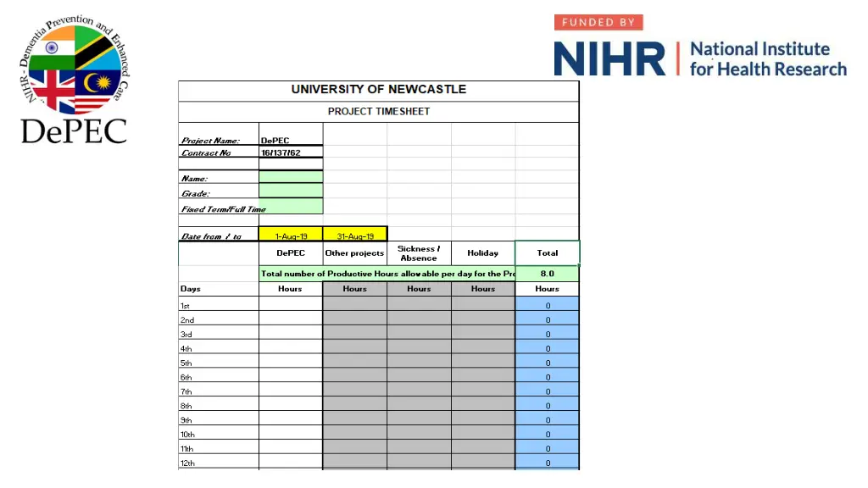Image resolution: width=868 pixels, height=488 pixels.
Task: Select the Total number of Productive Hours text
Action: [387, 274]
